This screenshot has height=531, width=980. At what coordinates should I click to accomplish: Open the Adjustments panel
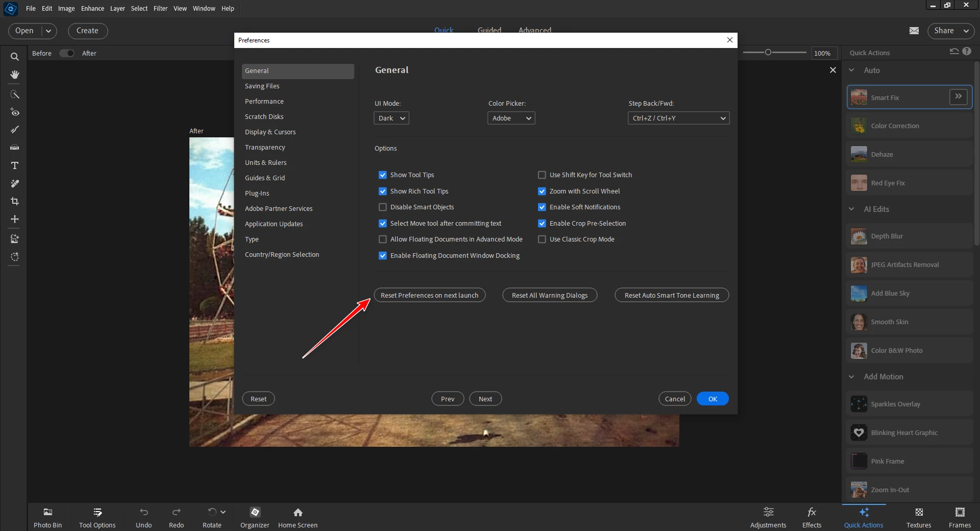pos(768,517)
